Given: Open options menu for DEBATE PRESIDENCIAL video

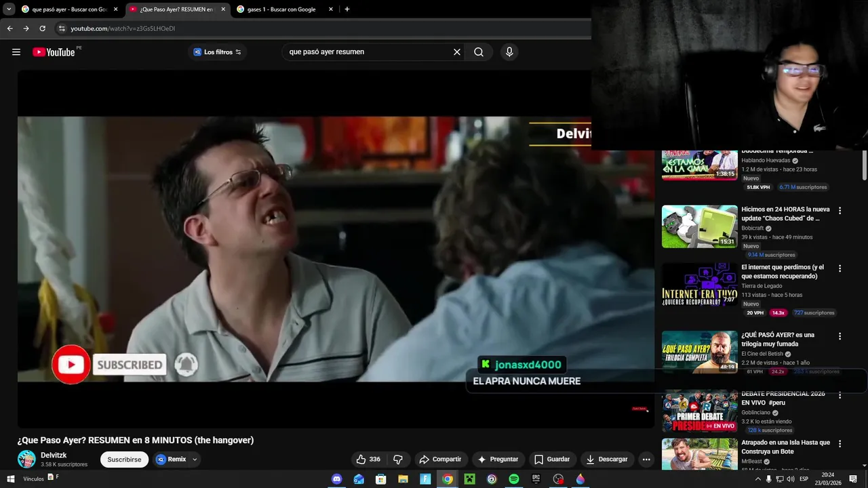Looking at the screenshot, I should click(x=840, y=395).
